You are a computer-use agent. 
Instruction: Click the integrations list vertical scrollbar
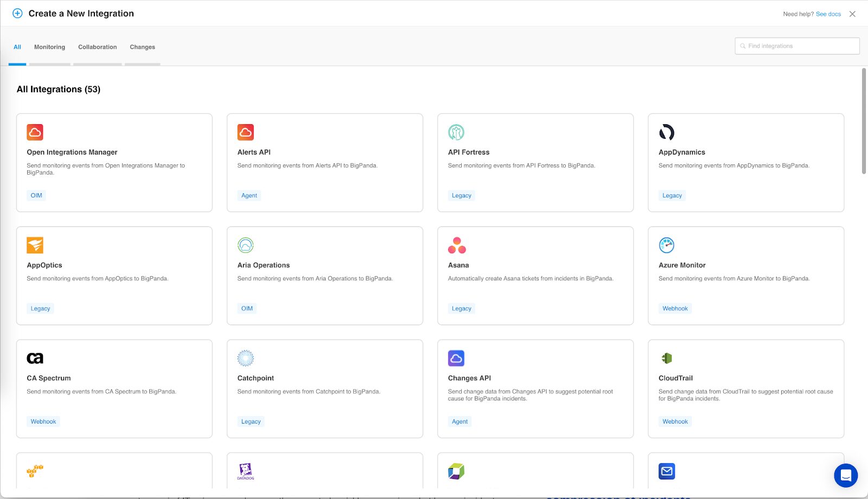(x=864, y=121)
